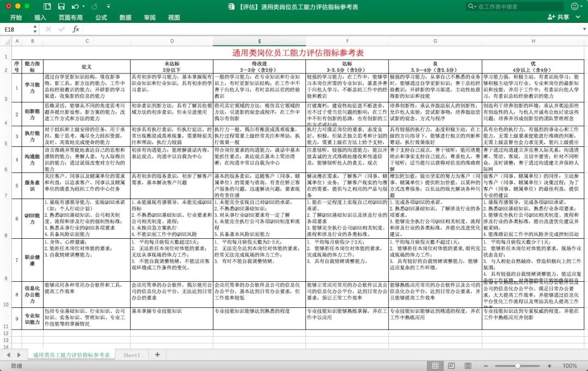588x371 pixels.
Task: Open the Name Box dropdown arrows
Action: [35, 29]
